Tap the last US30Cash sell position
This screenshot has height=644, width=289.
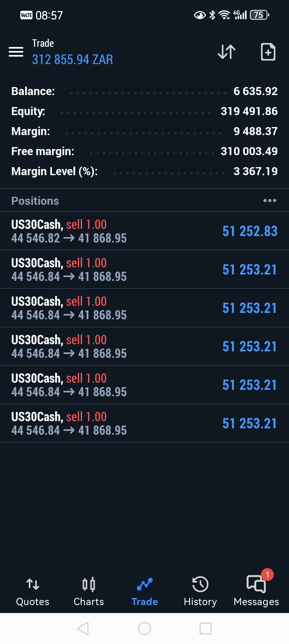pos(107,423)
